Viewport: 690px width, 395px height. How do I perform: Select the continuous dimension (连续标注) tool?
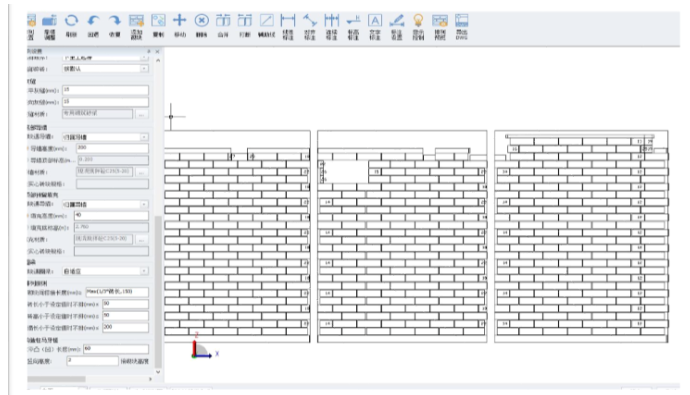[x=331, y=27]
